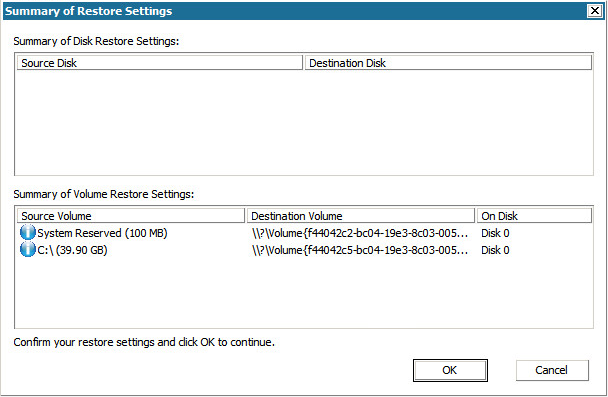Click the empty disk restore list area
Image resolution: width=608 pixels, height=397 pixels.
point(304,122)
